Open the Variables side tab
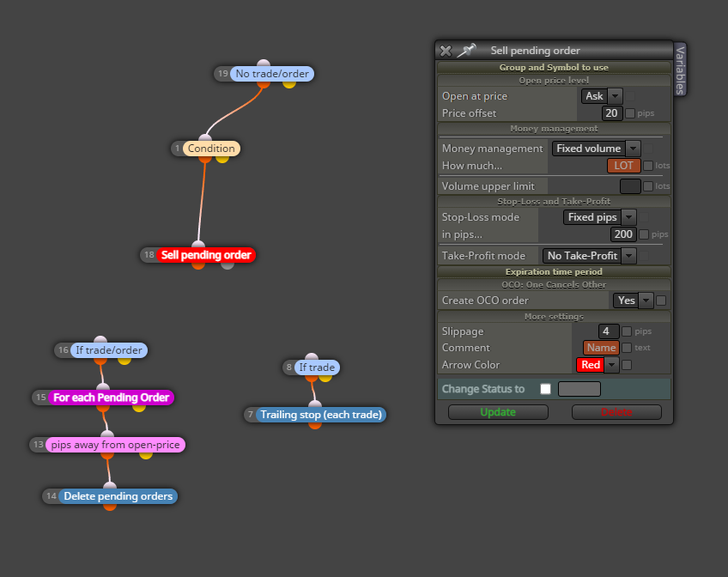 [x=680, y=70]
